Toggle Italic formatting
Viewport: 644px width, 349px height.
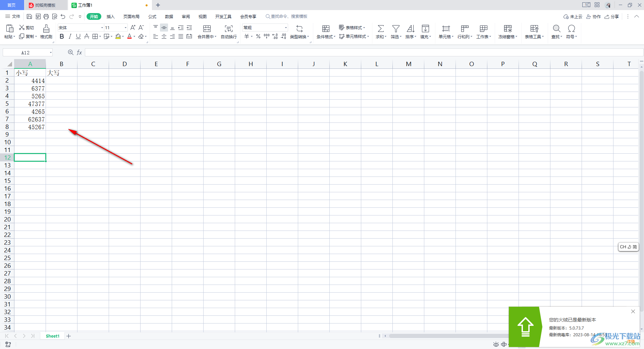70,36
